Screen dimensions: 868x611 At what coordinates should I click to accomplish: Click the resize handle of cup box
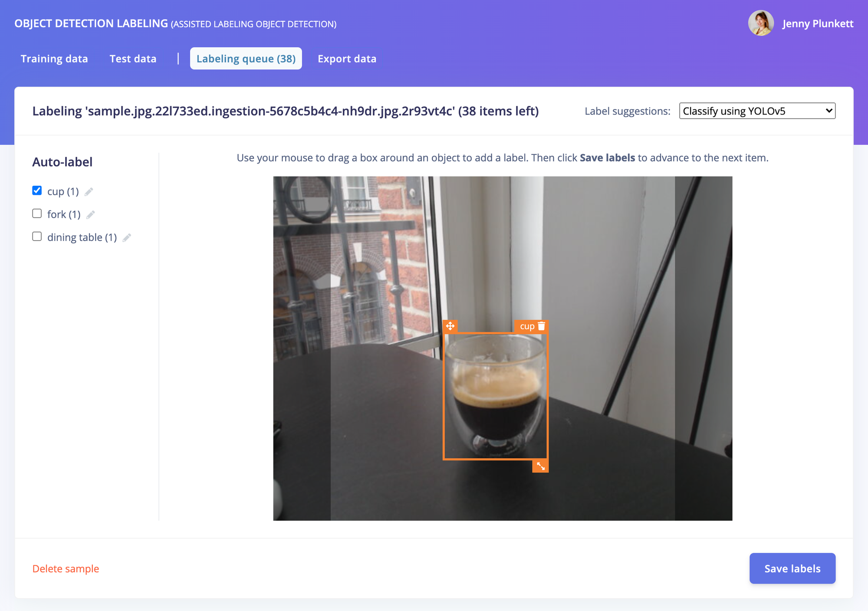[x=540, y=466]
